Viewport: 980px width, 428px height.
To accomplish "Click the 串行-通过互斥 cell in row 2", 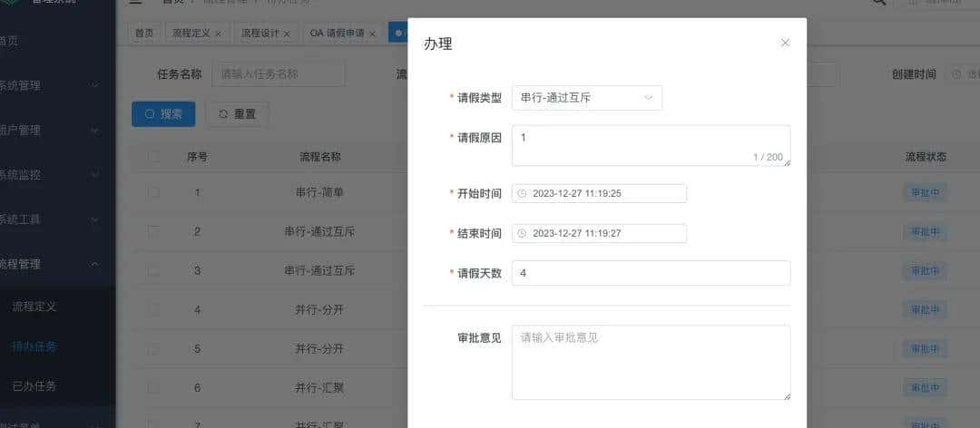I will point(319,232).
